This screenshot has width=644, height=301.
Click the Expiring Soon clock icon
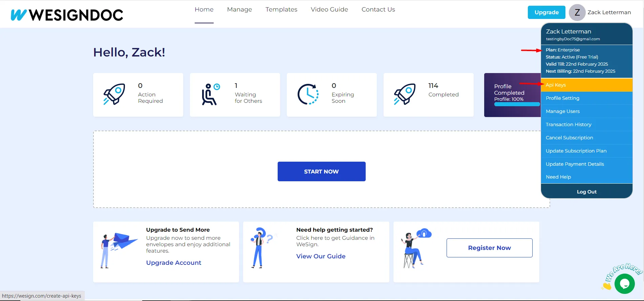[308, 94]
